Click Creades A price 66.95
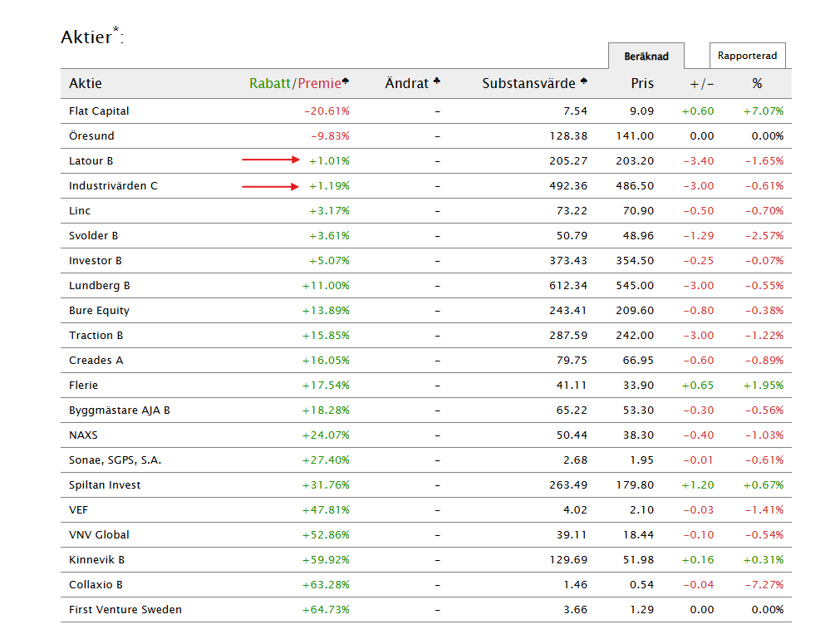 pos(638,361)
